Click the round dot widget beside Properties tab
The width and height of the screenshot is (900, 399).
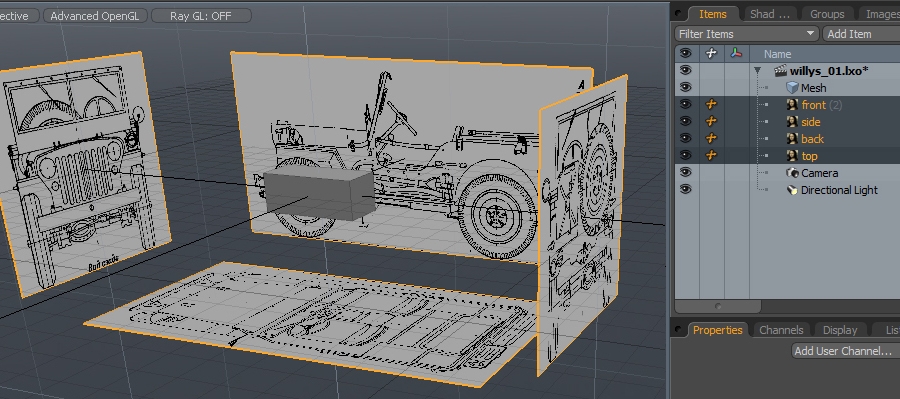pyautogui.click(x=678, y=330)
